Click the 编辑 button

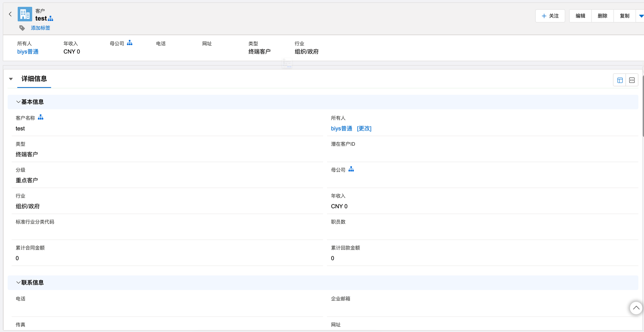tap(580, 16)
